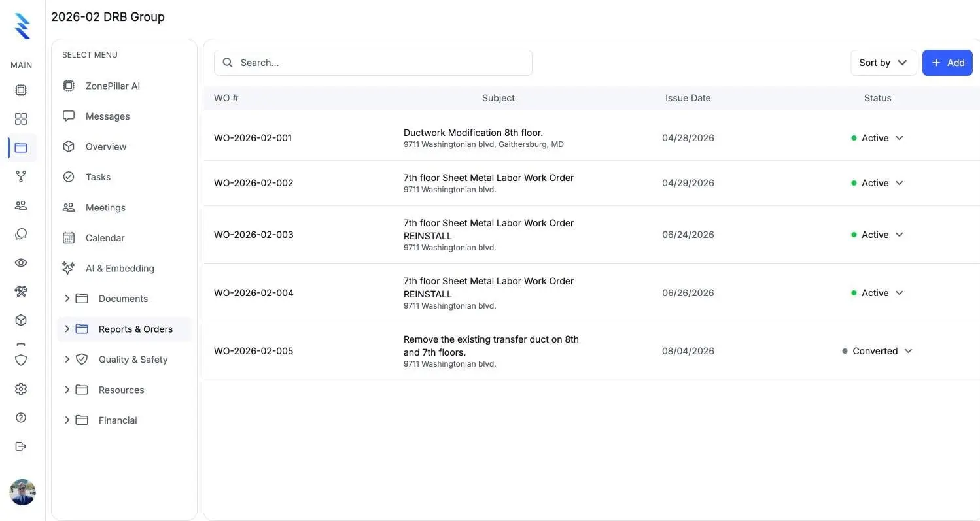980x521 pixels.
Task: Open the people icon in main sidebar
Action: pos(21,205)
